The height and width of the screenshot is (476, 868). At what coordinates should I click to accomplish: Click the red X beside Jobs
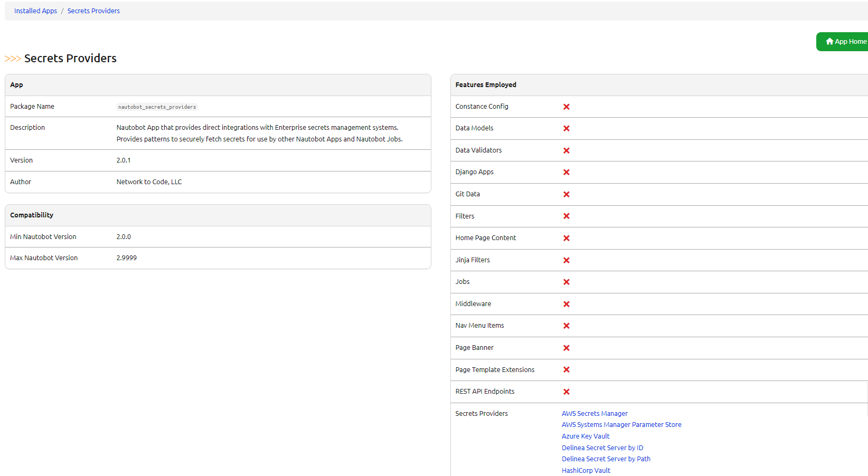566,282
